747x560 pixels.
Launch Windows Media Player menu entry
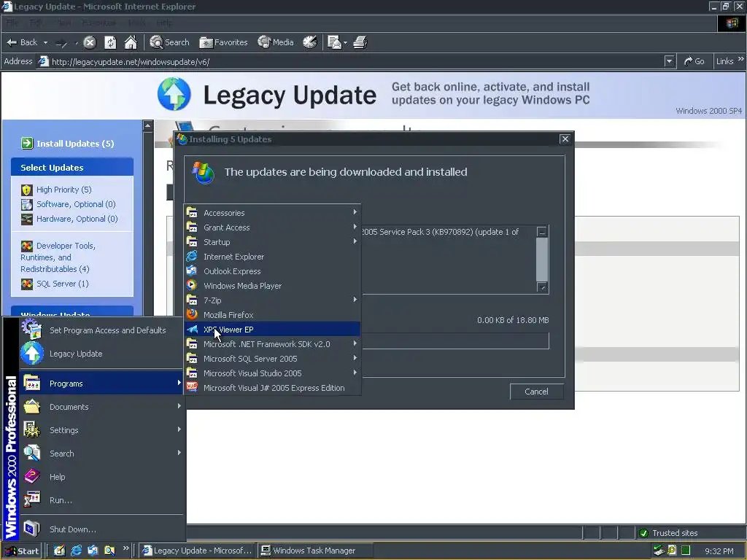click(x=273, y=286)
